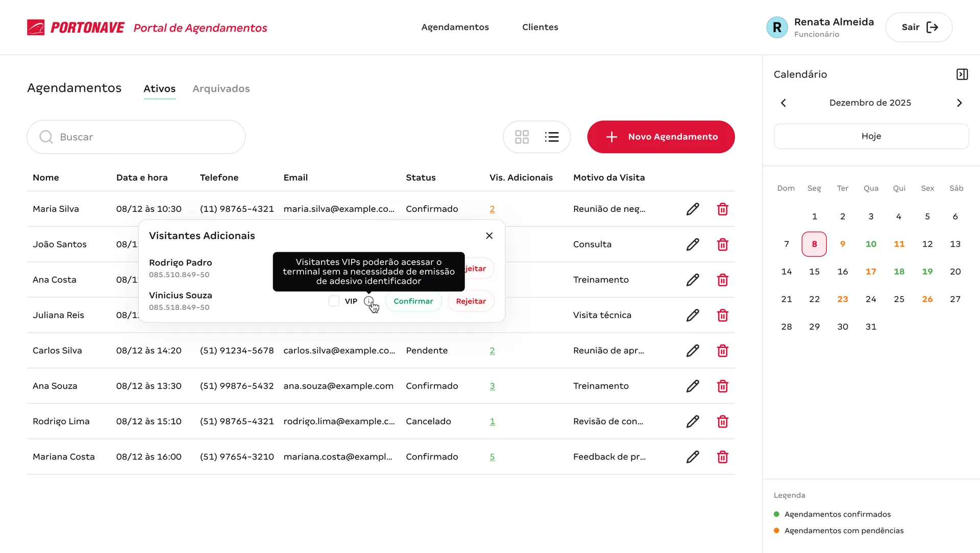Delete Rodrigo Lima's cancelled appointment
The width and height of the screenshot is (980, 553).
click(723, 421)
